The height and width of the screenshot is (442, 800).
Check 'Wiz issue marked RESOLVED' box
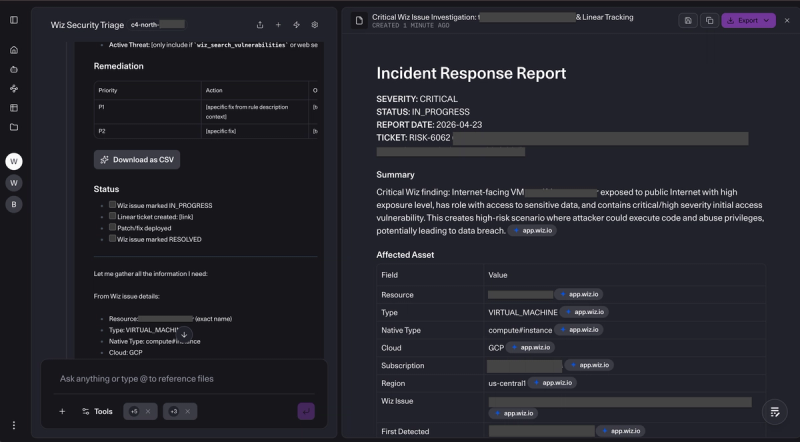click(112, 238)
